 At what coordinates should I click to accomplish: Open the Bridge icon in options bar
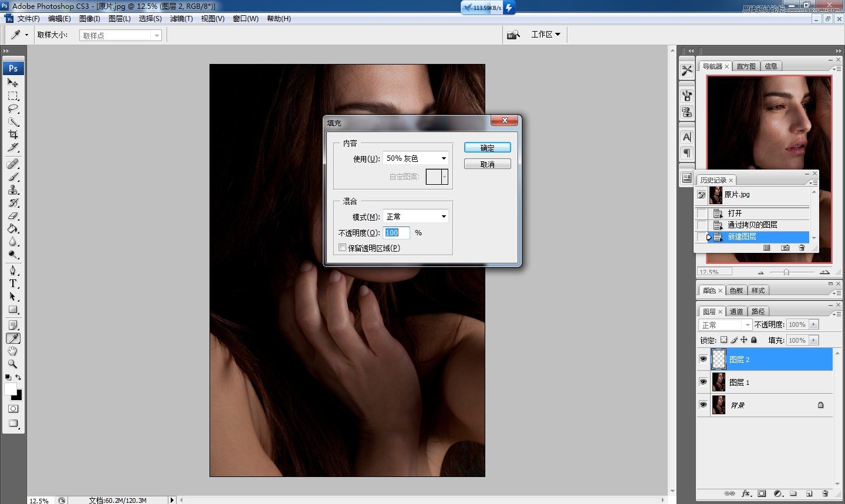coord(513,35)
